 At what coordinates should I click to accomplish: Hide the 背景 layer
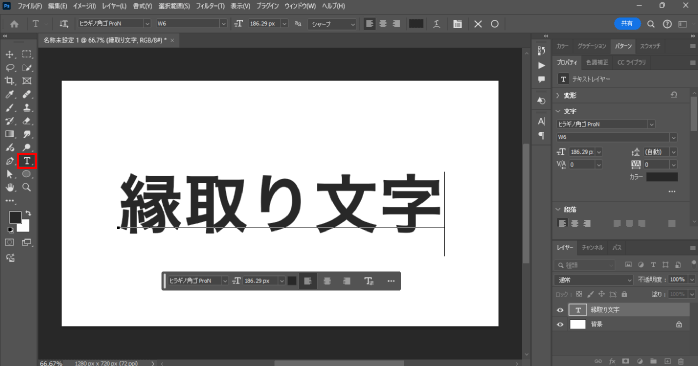[560, 325]
